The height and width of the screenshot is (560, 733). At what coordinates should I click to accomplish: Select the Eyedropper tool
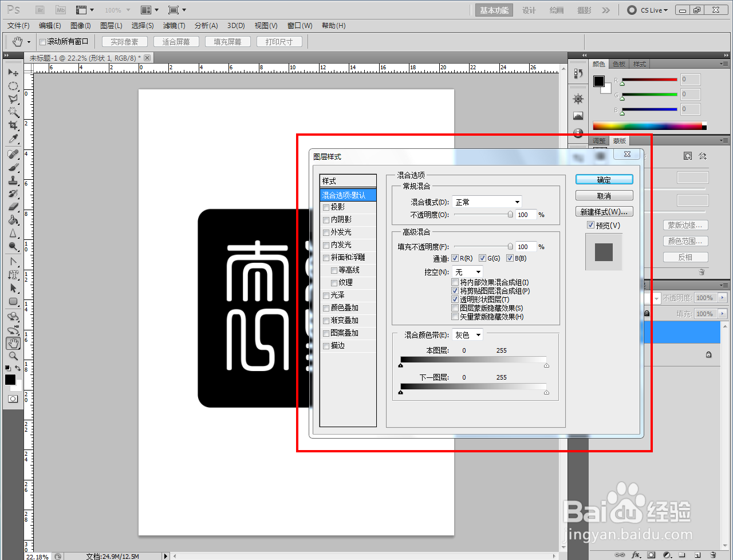pos(13,139)
